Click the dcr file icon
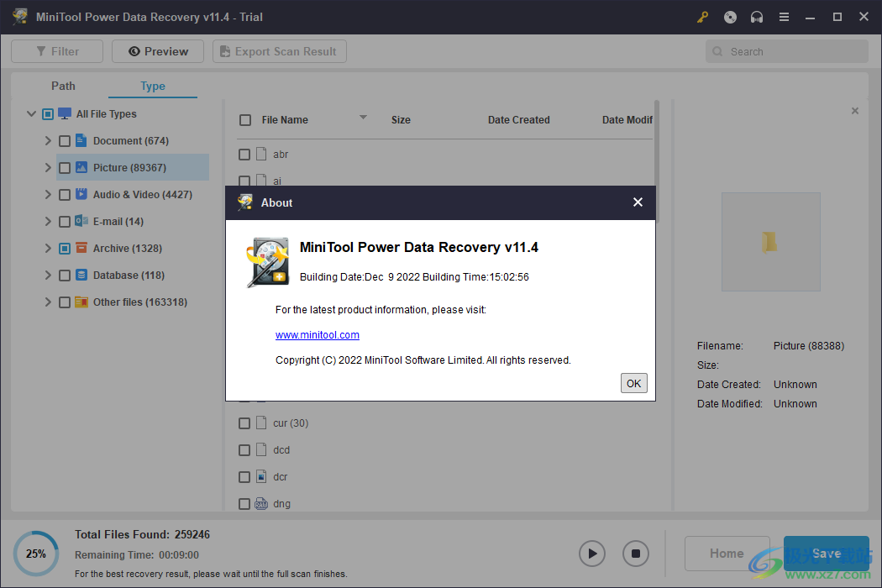882x588 pixels. [261, 476]
